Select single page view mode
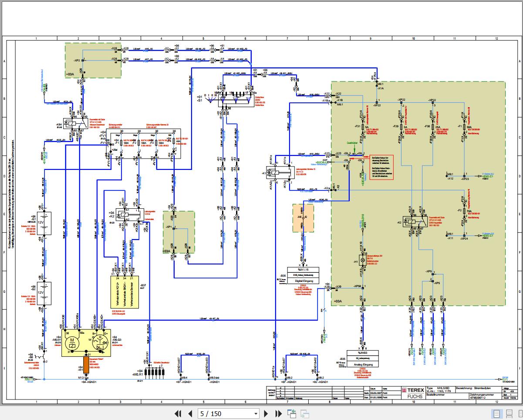The width and height of the screenshot is (523, 420). tap(496, 413)
